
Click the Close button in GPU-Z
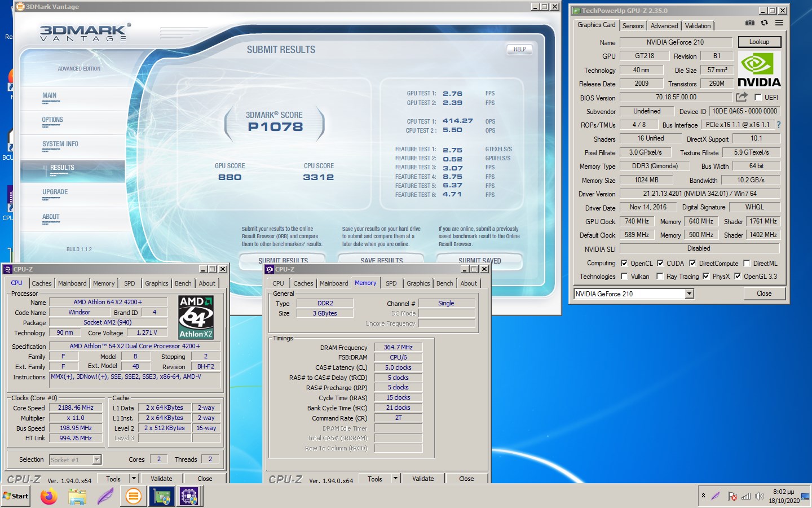coord(764,294)
